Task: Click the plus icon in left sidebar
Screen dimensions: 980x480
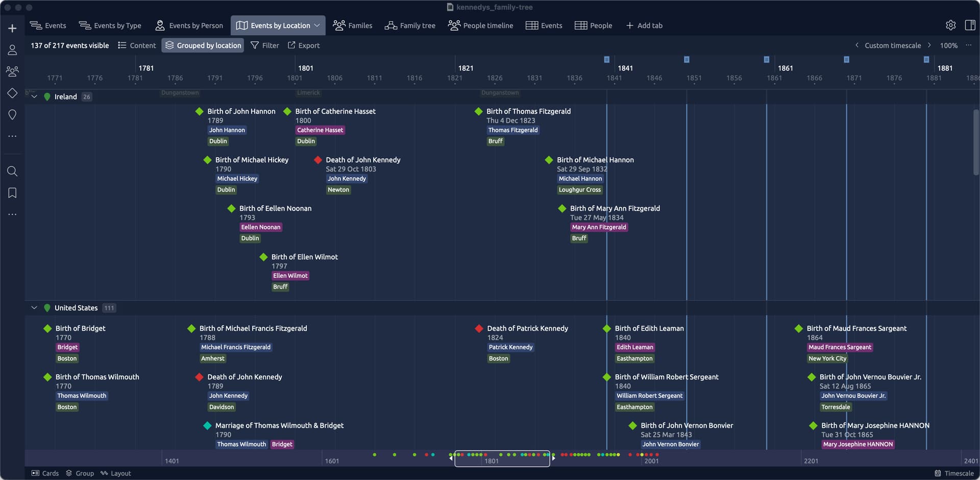Action: tap(12, 28)
